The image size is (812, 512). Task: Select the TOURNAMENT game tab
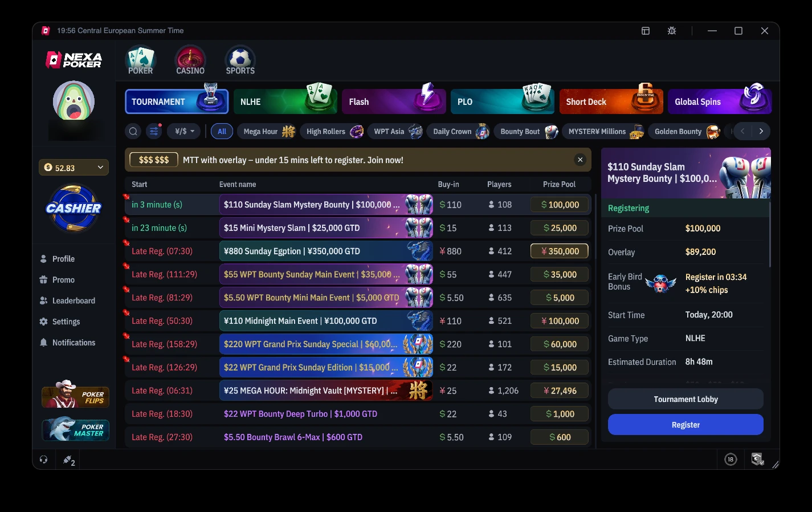point(177,101)
